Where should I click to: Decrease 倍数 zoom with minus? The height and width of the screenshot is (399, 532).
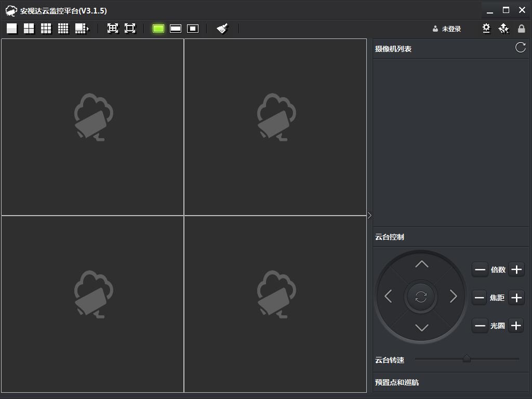click(480, 270)
